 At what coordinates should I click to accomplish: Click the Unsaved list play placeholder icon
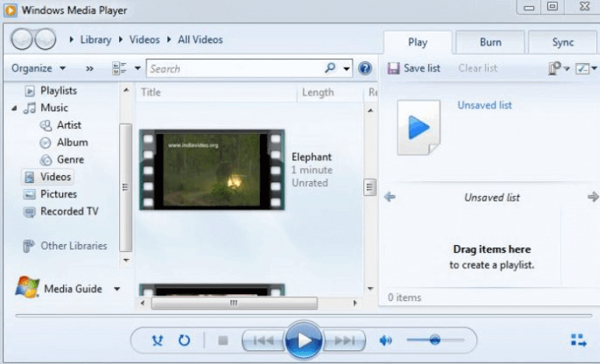click(x=419, y=128)
